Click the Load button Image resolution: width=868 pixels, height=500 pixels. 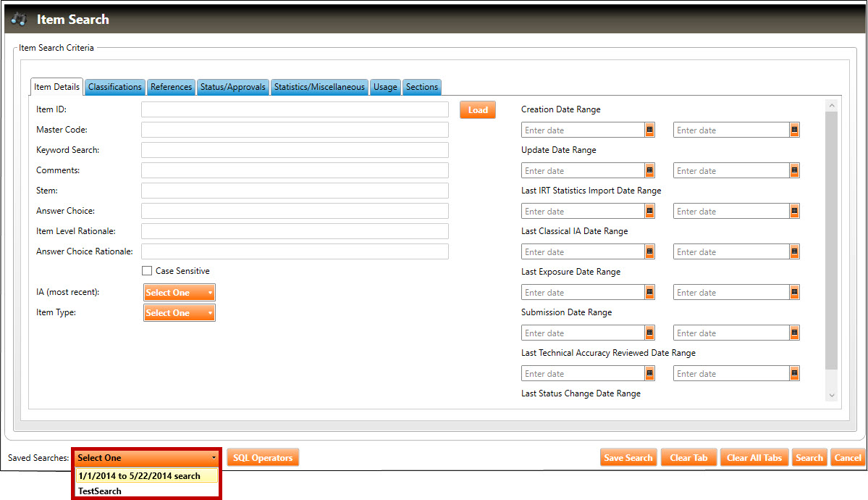click(x=478, y=110)
